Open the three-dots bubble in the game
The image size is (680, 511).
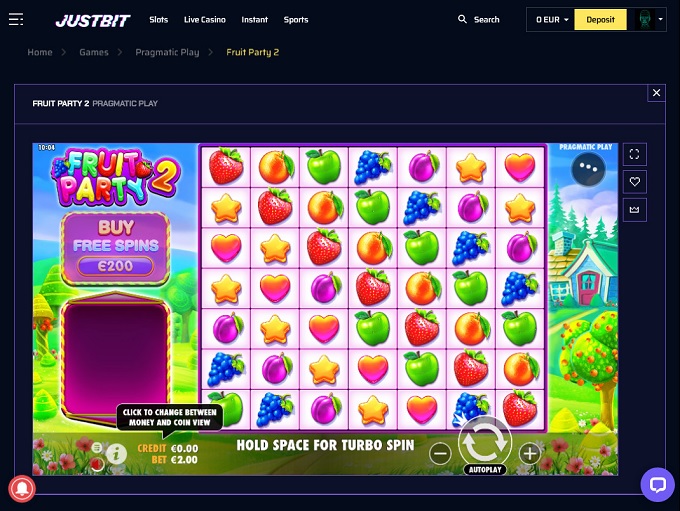588,169
